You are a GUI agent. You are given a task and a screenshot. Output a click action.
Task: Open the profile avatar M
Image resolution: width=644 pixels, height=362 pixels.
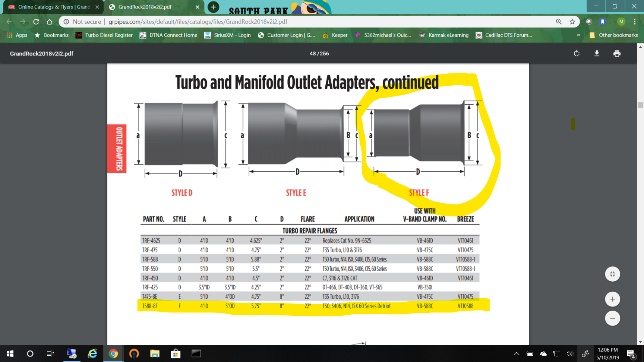pyautogui.click(x=621, y=22)
